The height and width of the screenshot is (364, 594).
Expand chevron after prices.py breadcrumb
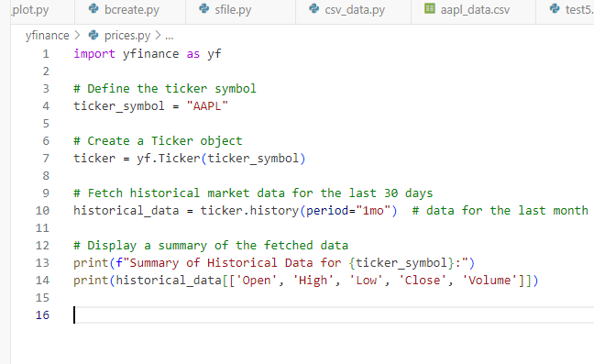point(158,36)
